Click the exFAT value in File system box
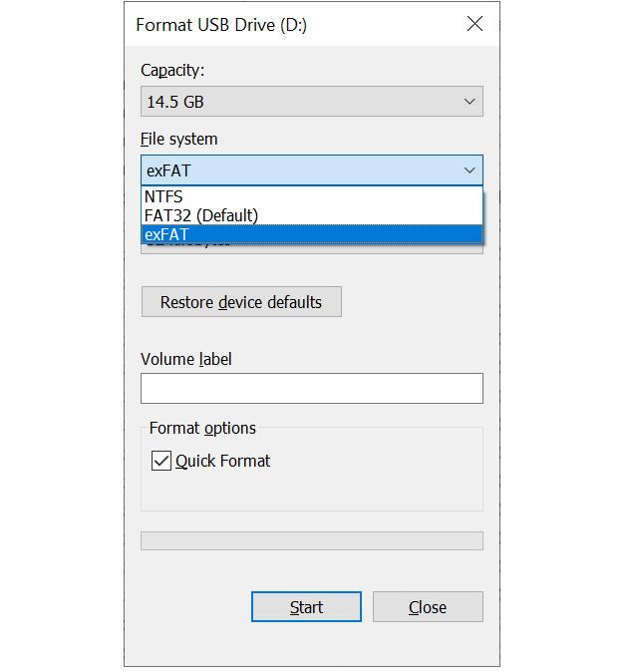 [167, 171]
